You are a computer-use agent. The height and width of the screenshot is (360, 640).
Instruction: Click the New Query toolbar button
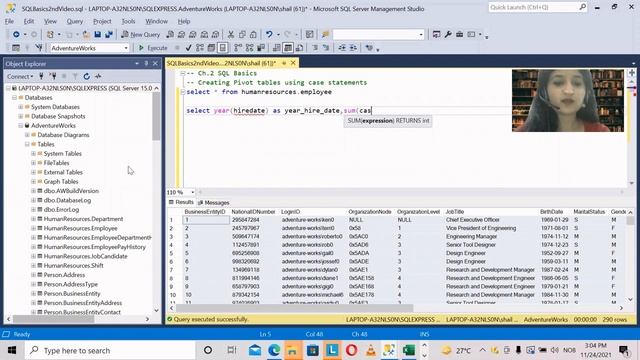(x=141, y=35)
